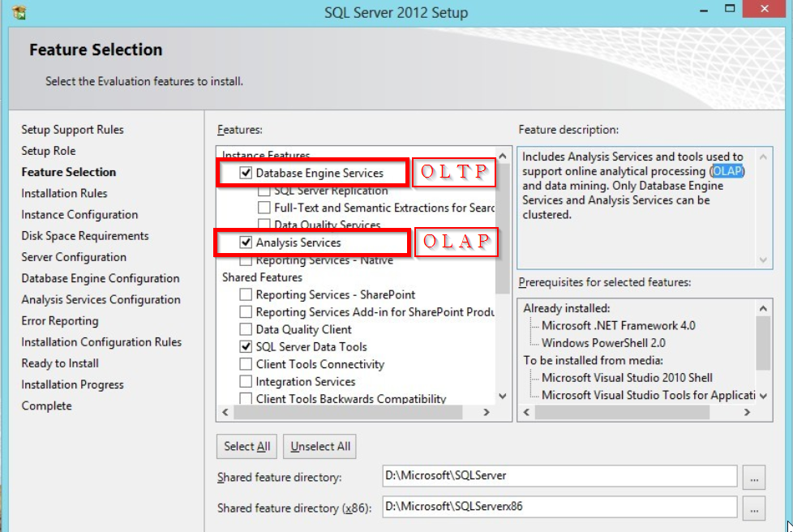Check Reporting Services Add-in for SharePoint
The height and width of the screenshot is (532, 793).
coord(246,311)
